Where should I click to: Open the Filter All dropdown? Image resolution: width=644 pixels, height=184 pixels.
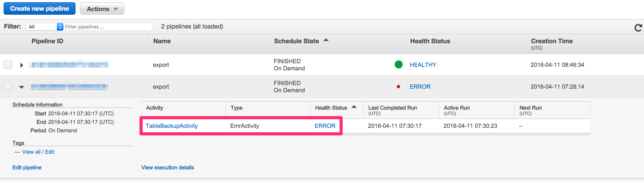(x=44, y=27)
